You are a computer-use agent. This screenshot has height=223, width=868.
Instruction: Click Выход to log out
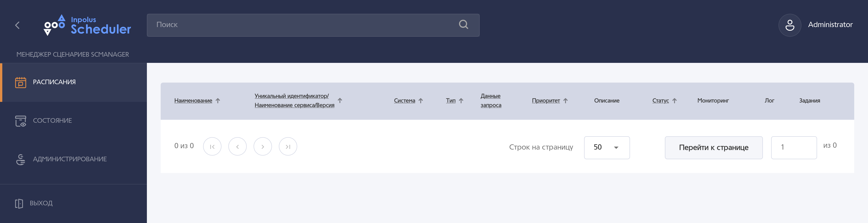coord(41,203)
